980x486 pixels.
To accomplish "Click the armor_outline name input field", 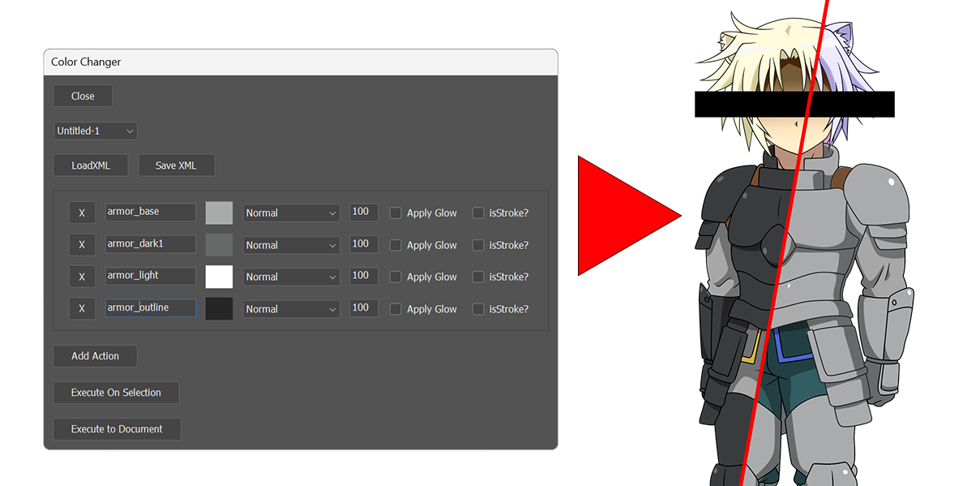I will pyautogui.click(x=150, y=308).
